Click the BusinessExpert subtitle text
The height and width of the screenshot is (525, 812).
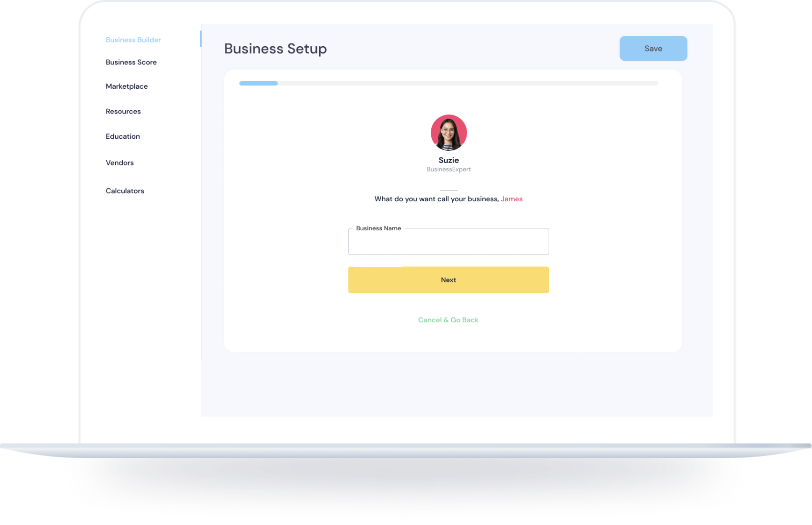point(448,170)
